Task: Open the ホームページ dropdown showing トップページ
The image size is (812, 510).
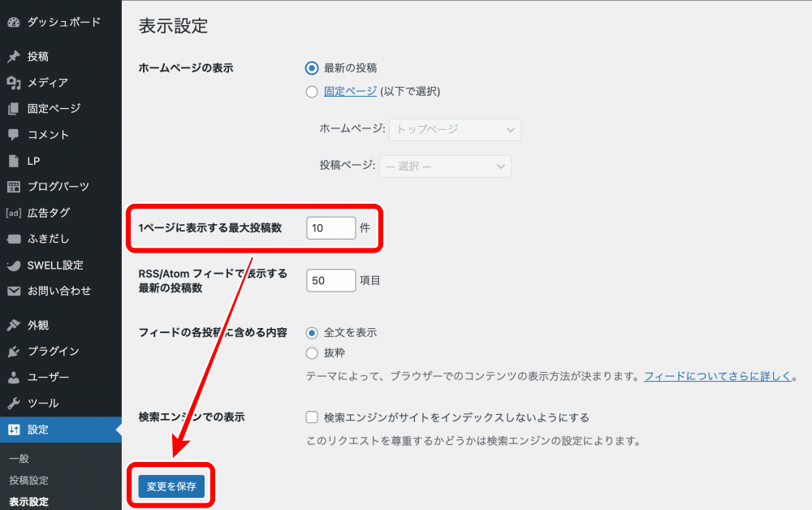Action: click(456, 129)
